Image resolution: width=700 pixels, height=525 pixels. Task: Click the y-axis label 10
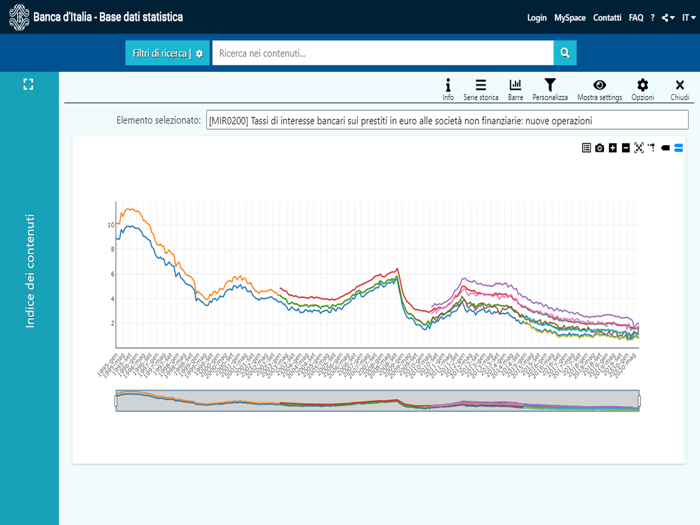click(111, 225)
